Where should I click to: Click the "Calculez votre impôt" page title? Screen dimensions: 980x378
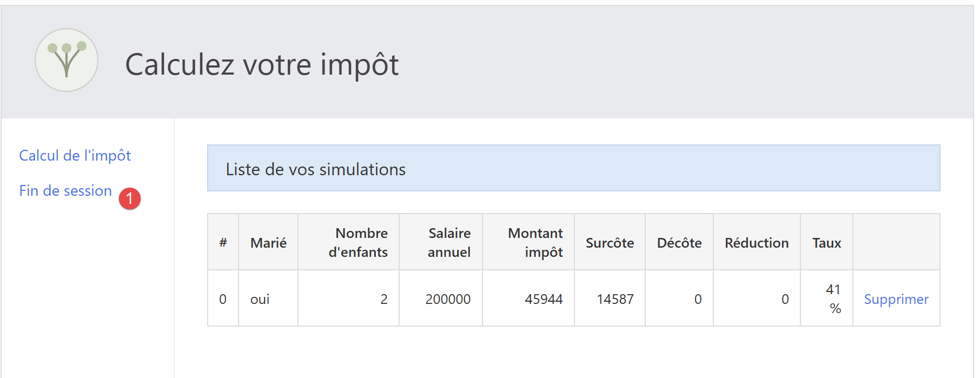(262, 65)
